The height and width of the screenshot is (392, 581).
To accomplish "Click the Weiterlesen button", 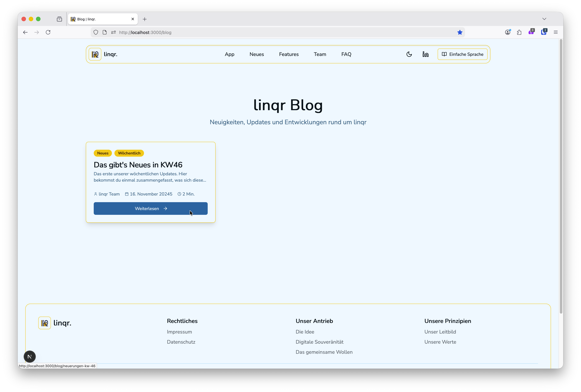I will coord(150,208).
